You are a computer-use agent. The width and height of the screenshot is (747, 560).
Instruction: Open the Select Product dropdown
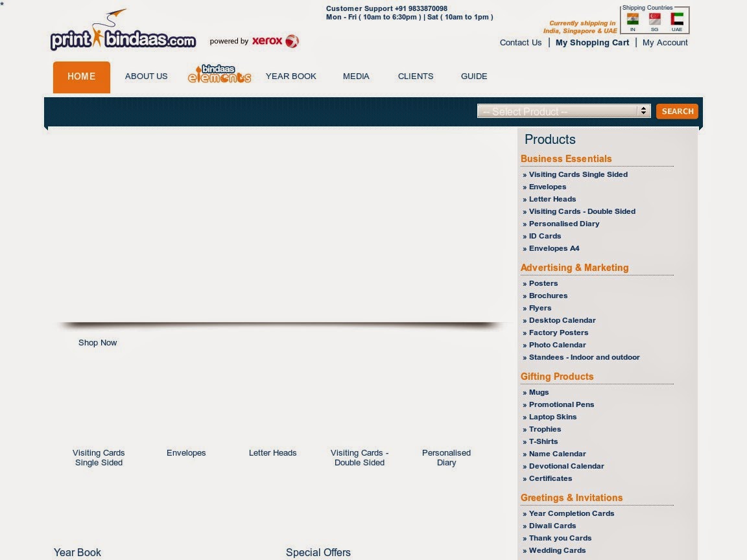[563, 111]
